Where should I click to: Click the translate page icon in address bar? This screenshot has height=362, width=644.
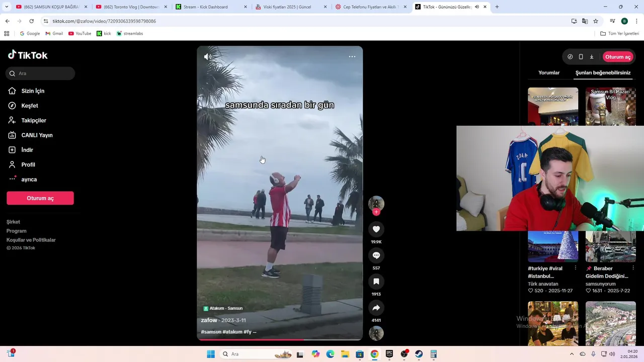point(585,21)
